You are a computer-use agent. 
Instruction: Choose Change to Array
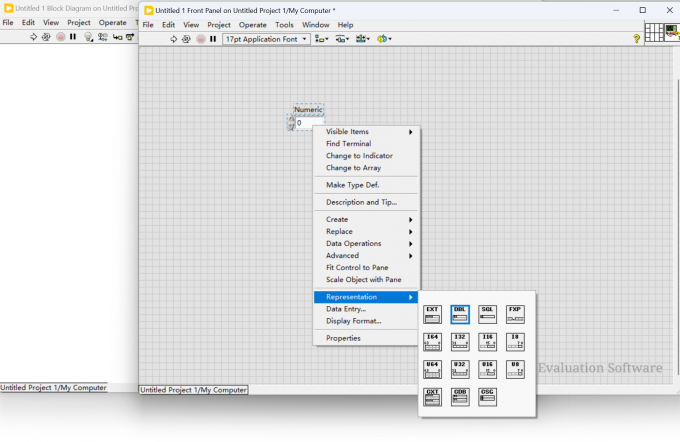(x=366, y=168)
